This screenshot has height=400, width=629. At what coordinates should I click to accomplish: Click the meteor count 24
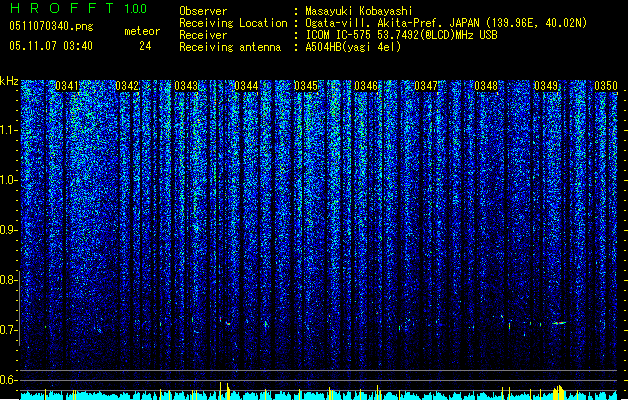145,46
